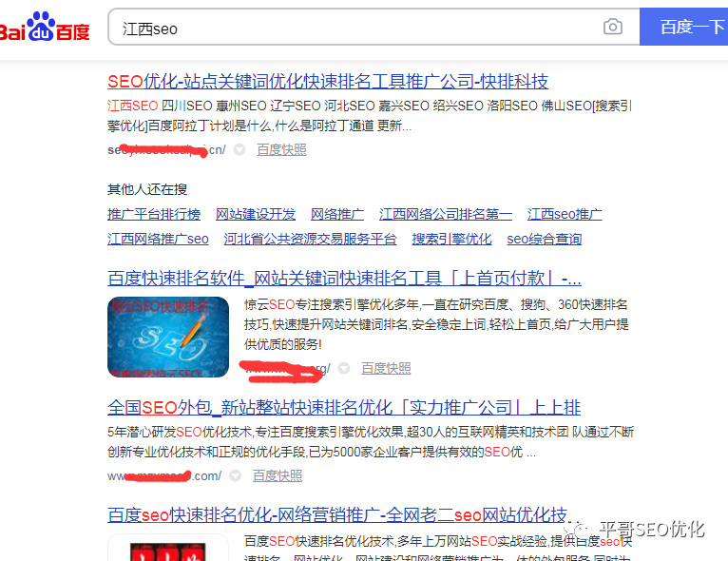Select related search seo综合查询
Image resolution: width=728 pixels, height=561 pixels.
pos(545,239)
